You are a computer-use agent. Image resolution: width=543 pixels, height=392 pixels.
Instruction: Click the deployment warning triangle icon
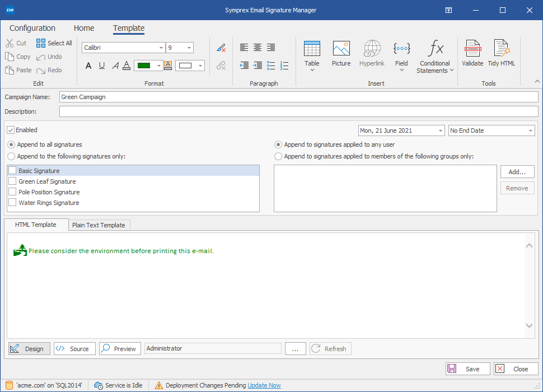click(x=158, y=385)
